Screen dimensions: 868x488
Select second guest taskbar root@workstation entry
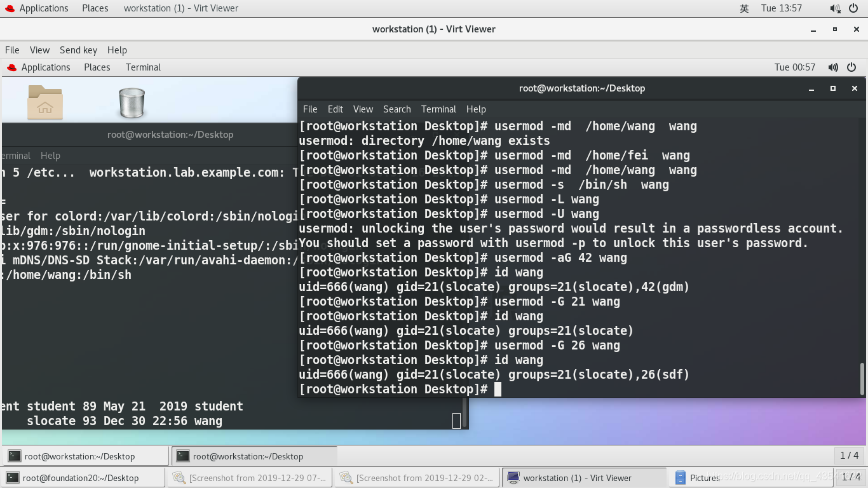tap(255, 456)
